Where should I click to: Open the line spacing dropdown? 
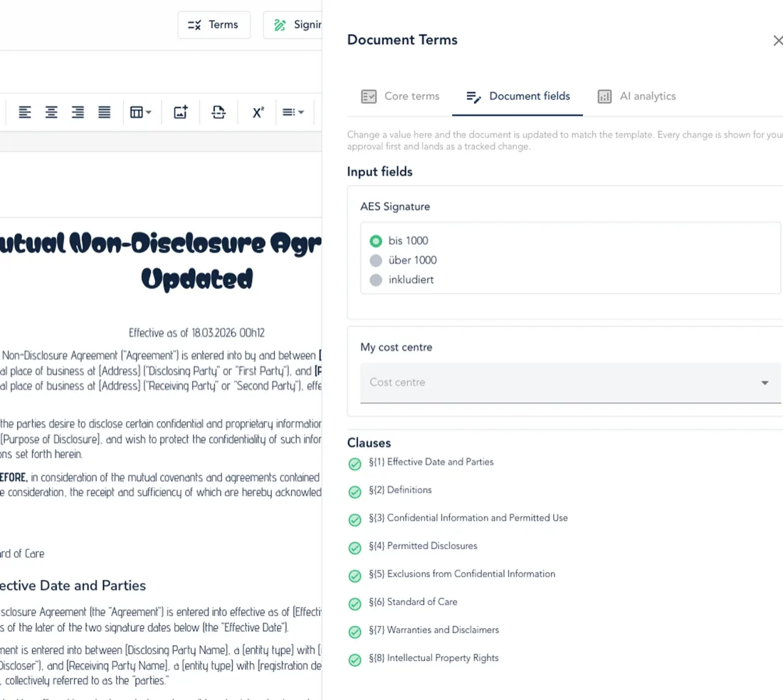coord(293,112)
